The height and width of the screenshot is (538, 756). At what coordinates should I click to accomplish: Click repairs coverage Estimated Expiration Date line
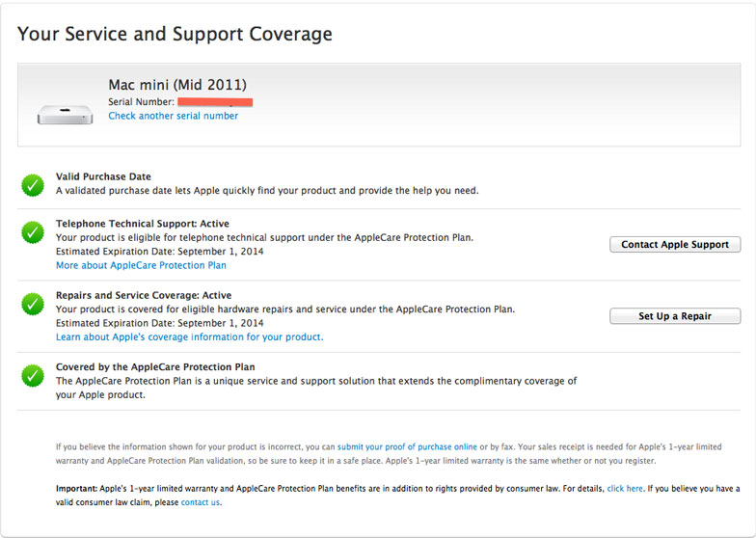point(160,323)
